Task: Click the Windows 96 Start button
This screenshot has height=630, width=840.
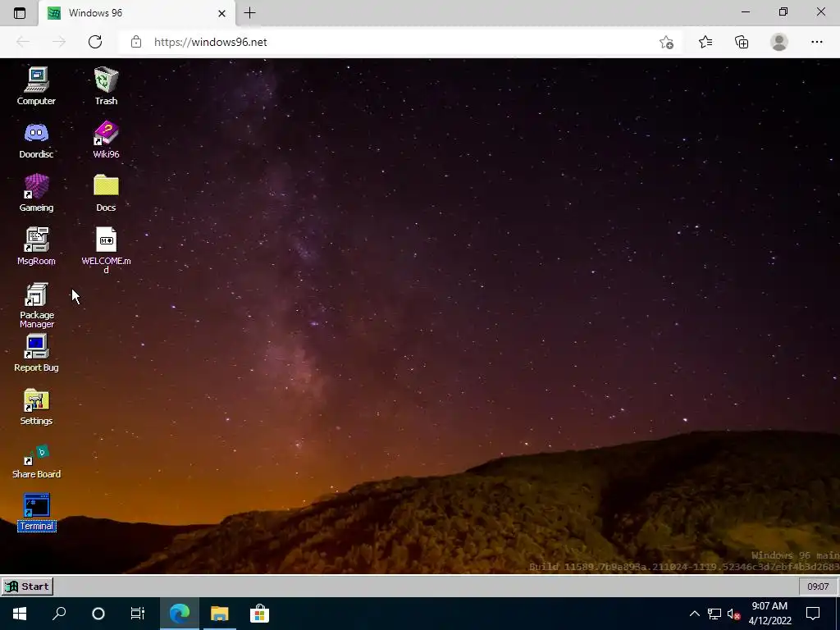Action: [x=27, y=587]
